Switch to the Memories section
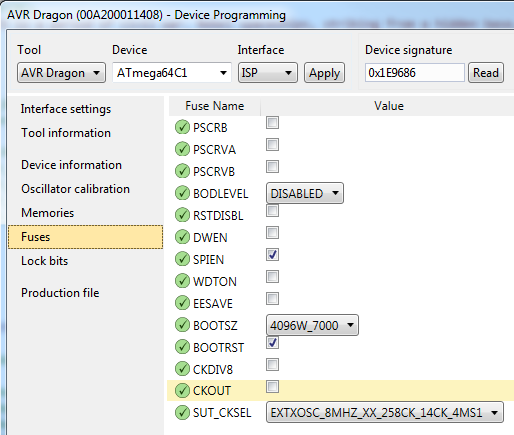 pos(48,213)
